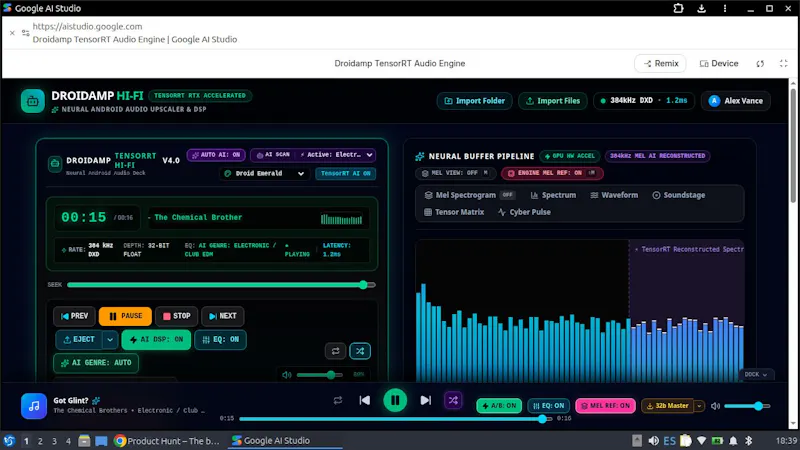Toggle the bottom bar EQ: ON button
The height and width of the screenshot is (450, 800).
(x=548, y=406)
